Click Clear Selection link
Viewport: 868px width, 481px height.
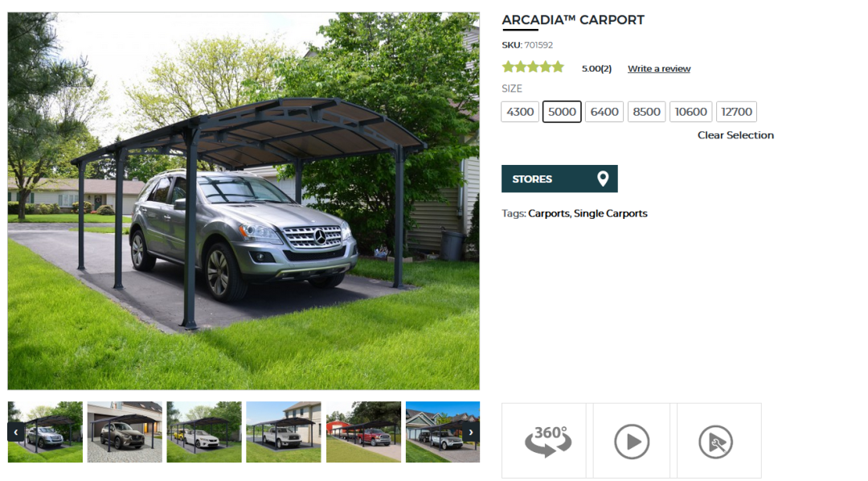735,135
